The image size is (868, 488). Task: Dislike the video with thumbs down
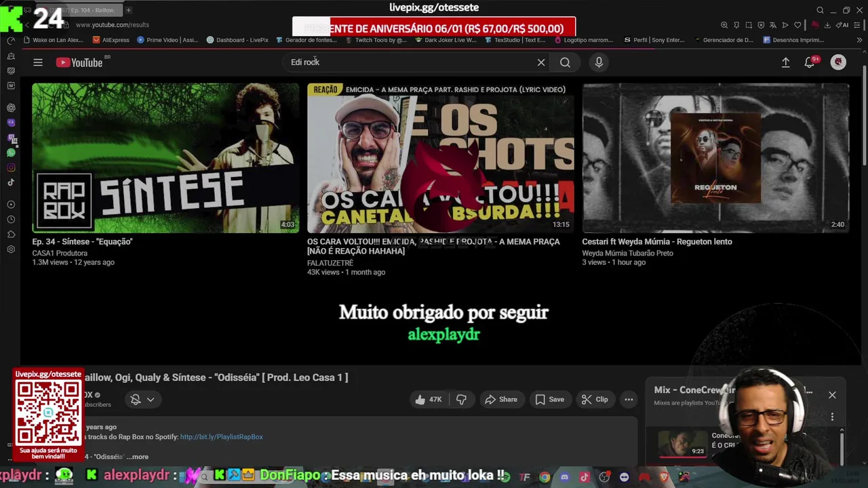[461, 399]
